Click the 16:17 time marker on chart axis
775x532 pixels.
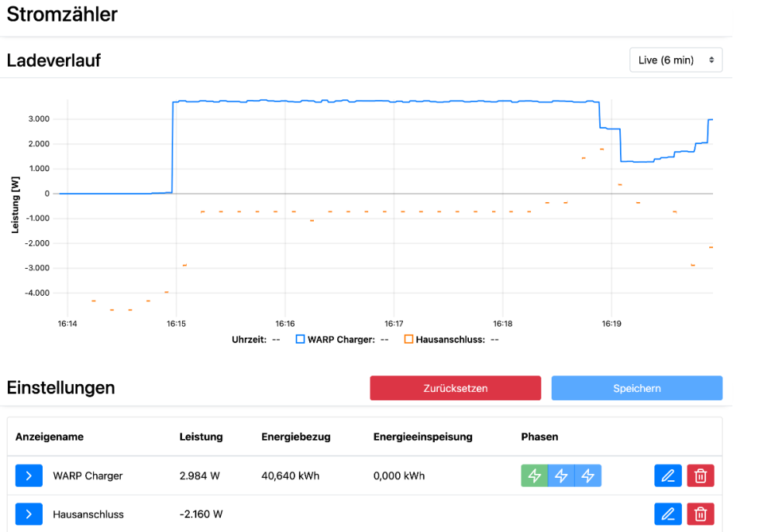click(x=394, y=323)
